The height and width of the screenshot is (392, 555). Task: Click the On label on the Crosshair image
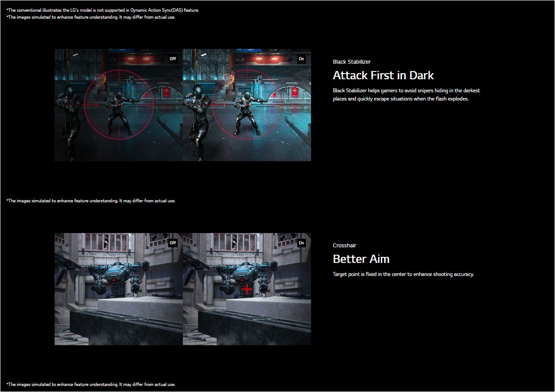(302, 243)
